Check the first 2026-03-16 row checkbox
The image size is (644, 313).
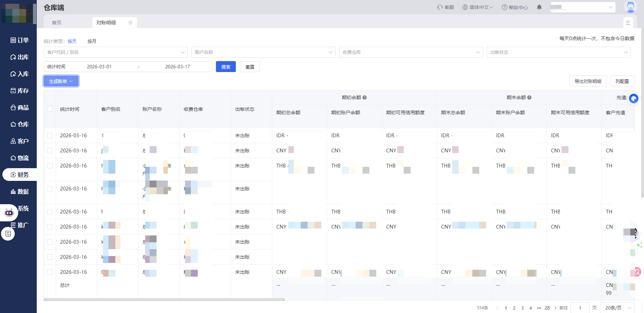(x=50, y=136)
